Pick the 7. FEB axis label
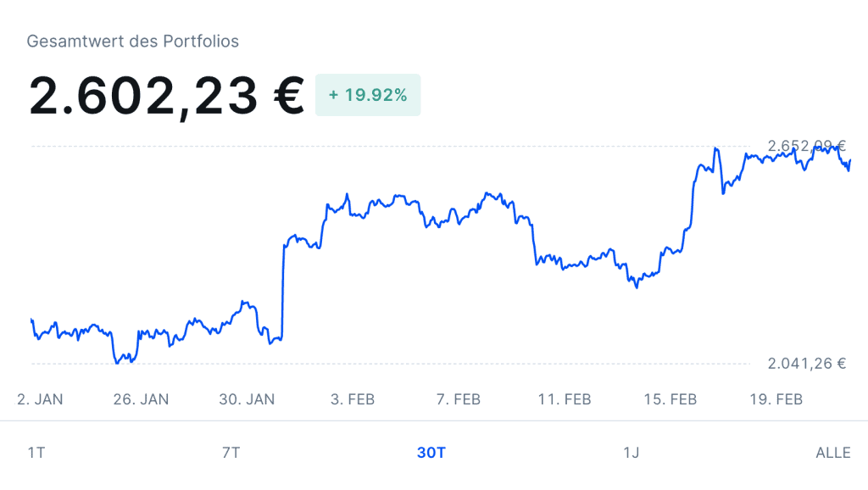 pyautogui.click(x=459, y=399)
